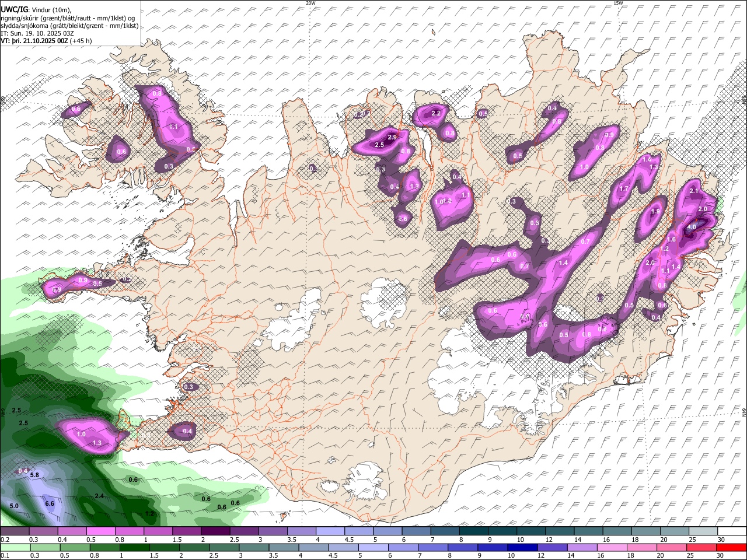
Task: Click the pale green swatch labeled 0.1 in the rain scale
Action: coord(15,548)
